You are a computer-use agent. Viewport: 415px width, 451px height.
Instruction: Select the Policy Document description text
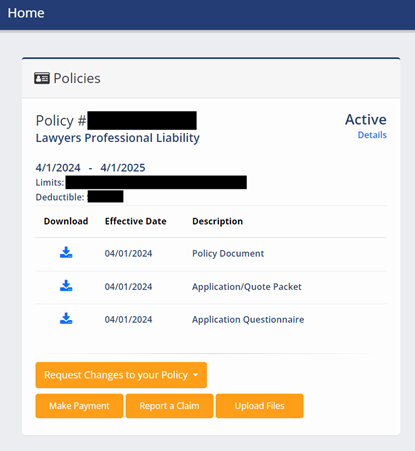pos(228,253)
